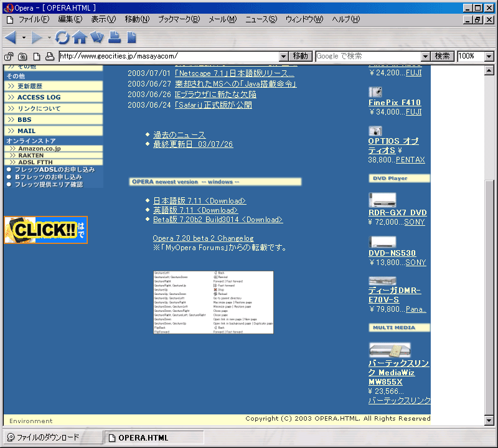The image size is (498, 448).
Task: Expand the address bar URL dropdown
Action: [284, 57]
